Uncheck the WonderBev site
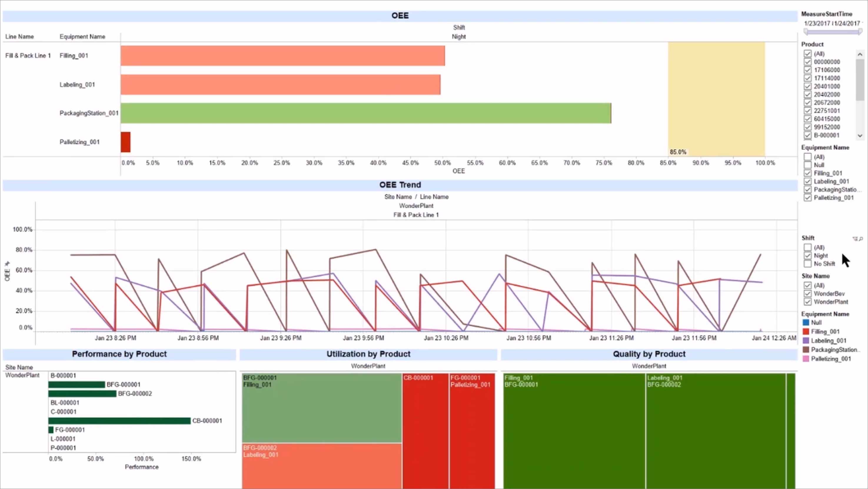The width and height of the screenshot is (868, 489). [x=807, y=293]
